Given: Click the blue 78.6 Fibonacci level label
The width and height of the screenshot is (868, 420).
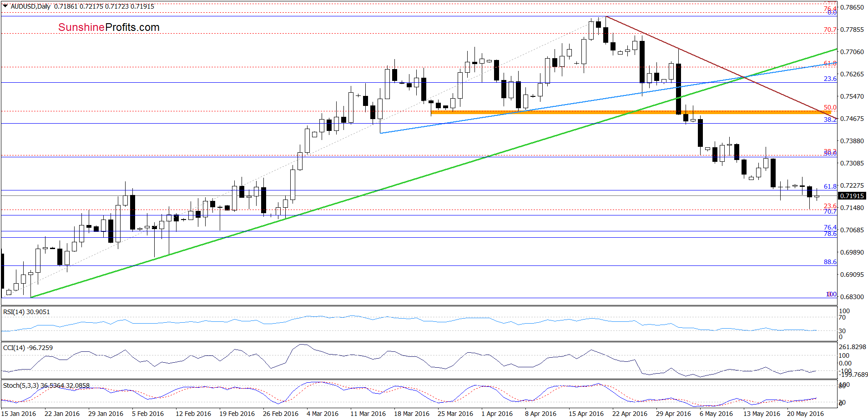Looking at the screenshot, I should pyautogui.click(x=830, y=234).
